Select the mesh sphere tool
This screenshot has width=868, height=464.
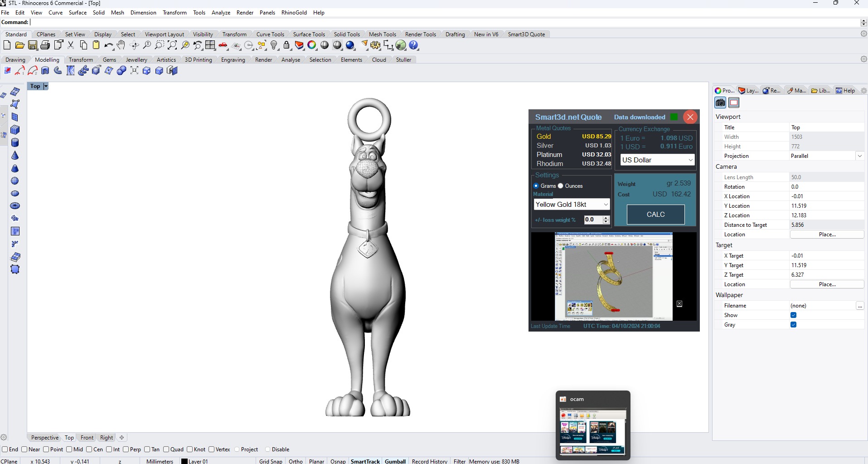click(15, 181)
